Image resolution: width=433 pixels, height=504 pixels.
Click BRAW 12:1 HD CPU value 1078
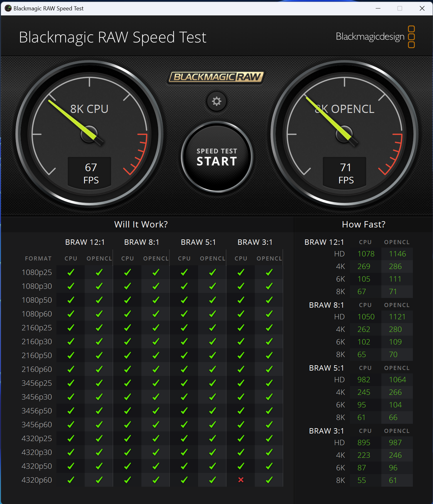coord(366,254)
